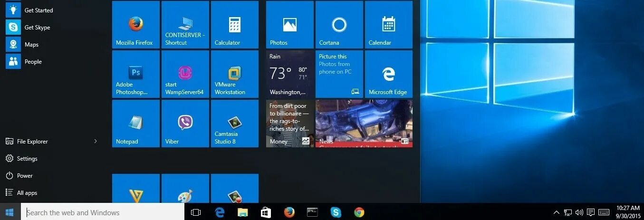Show hidden system tray icons
Screen dimensions: 644x220
[557, 212]
